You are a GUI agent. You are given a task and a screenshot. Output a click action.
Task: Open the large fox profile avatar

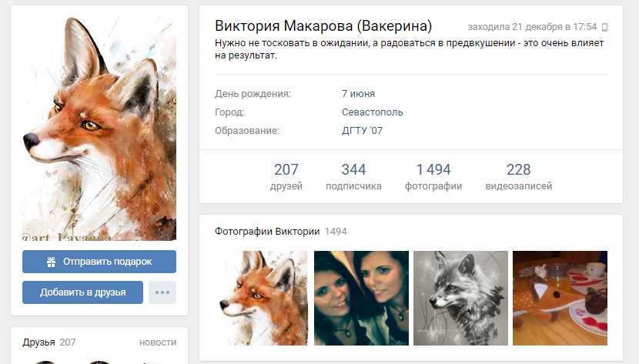click(x=99, y=129)
